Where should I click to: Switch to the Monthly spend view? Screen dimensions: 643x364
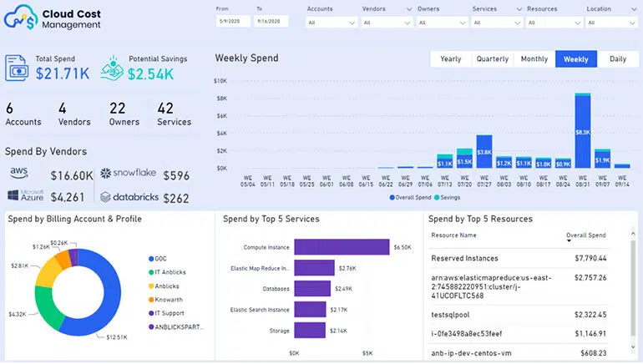tap(534, 59)
